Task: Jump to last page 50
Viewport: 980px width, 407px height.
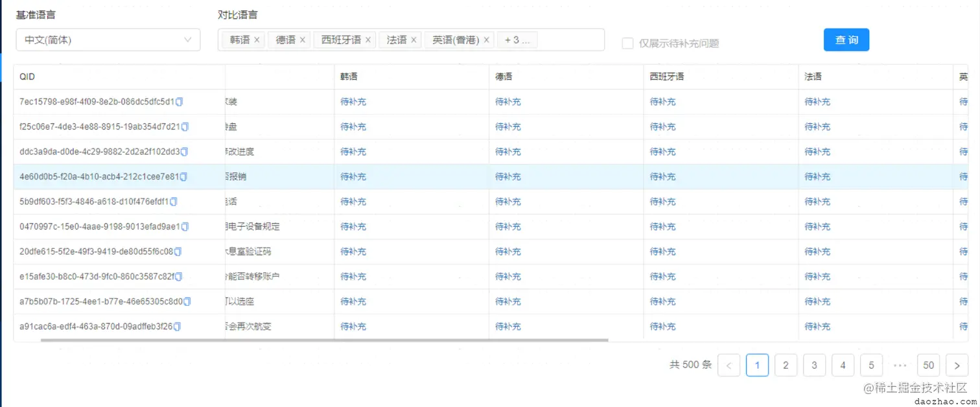Action: click(929, 365)
